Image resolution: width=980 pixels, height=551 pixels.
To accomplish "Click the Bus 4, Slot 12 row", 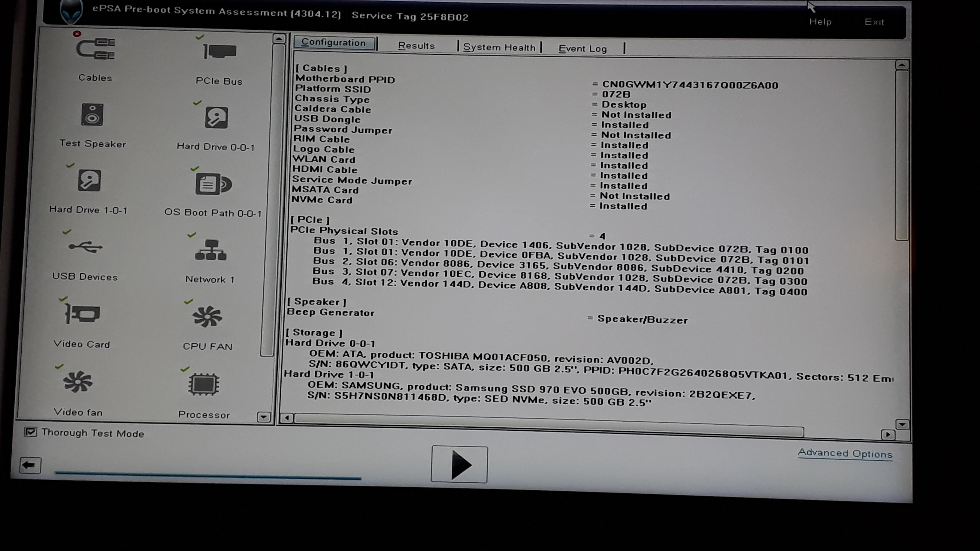I will (560, 287).
